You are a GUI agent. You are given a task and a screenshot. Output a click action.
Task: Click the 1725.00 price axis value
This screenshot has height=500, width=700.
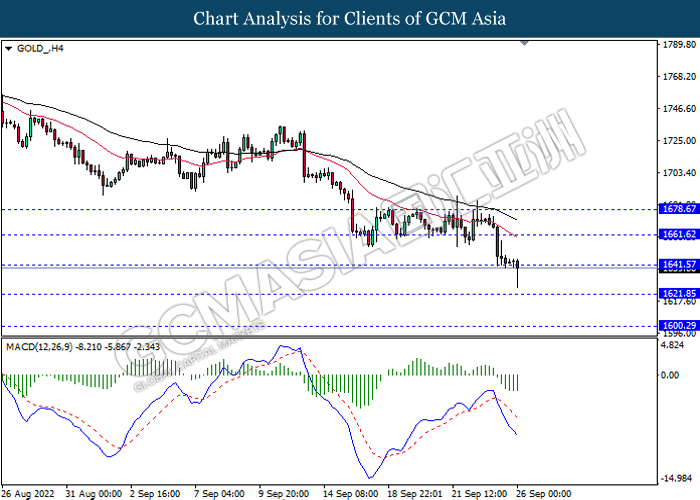[679, 141]
